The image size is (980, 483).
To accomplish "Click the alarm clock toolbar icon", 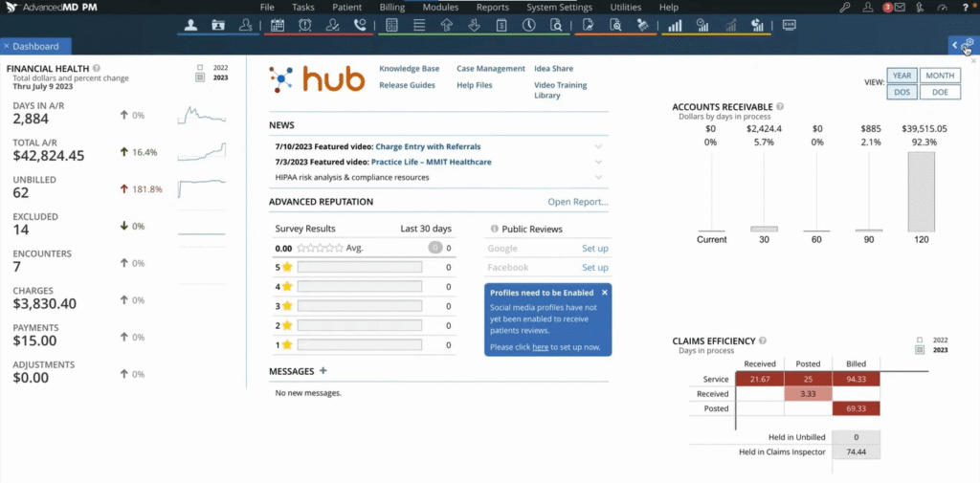I will click(x=305, y=25).
